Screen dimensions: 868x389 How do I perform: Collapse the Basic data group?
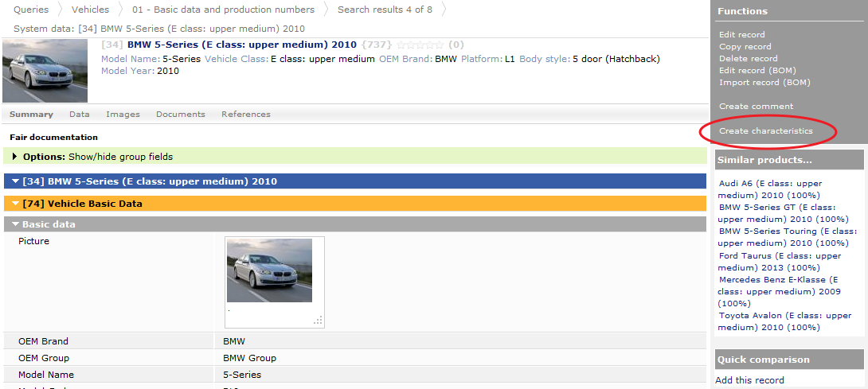click(355, 224)
